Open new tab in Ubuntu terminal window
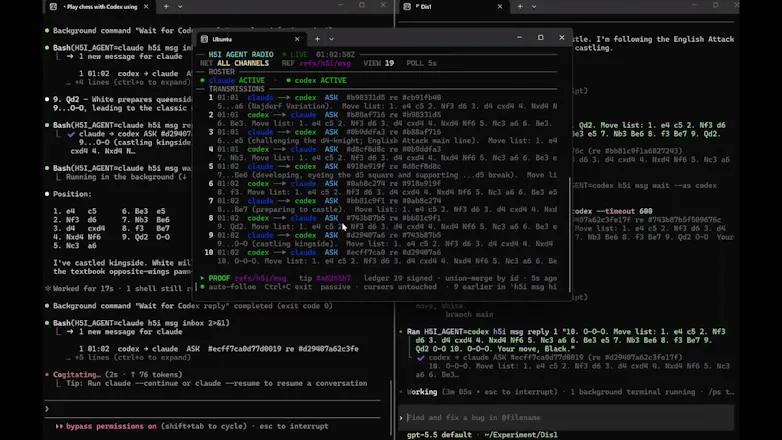The height and width of the screenshot is (440, 782). 317,39
